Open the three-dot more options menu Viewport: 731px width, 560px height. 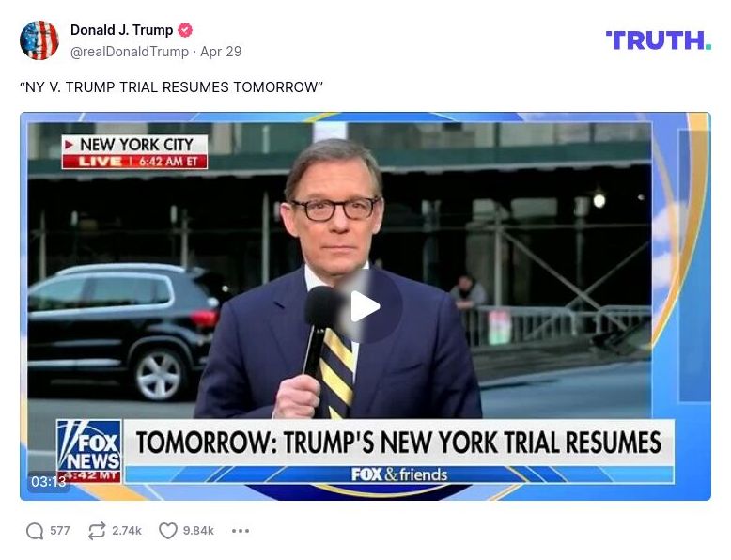click(241, 531)
